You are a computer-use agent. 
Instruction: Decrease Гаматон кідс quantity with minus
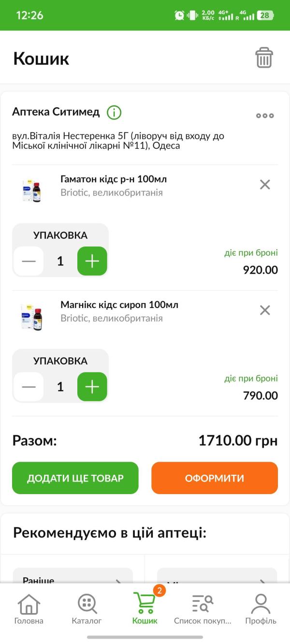click(29, 261)
